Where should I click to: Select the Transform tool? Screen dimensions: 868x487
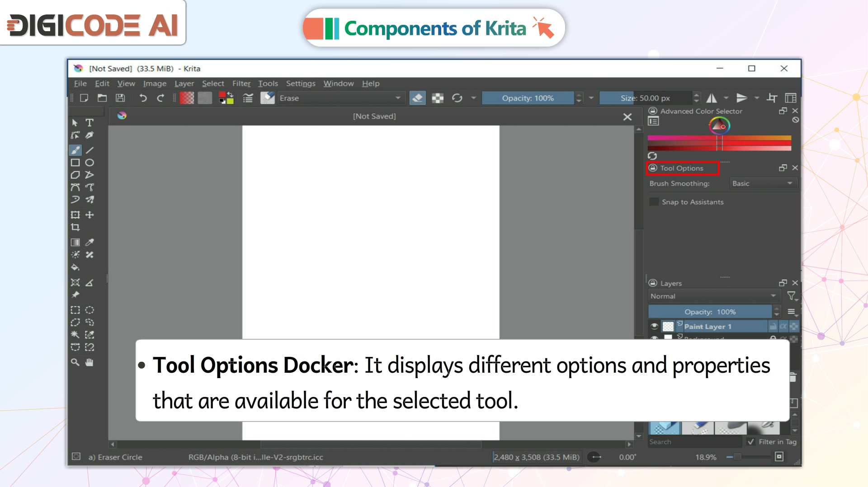pos(75,215)
